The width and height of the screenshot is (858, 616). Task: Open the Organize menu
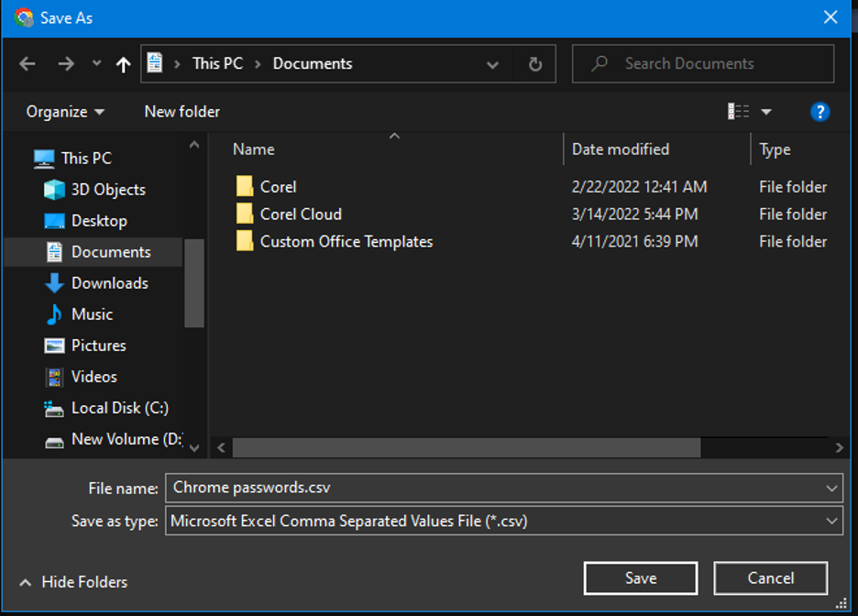pyautogui.click(x=65, y=112)
